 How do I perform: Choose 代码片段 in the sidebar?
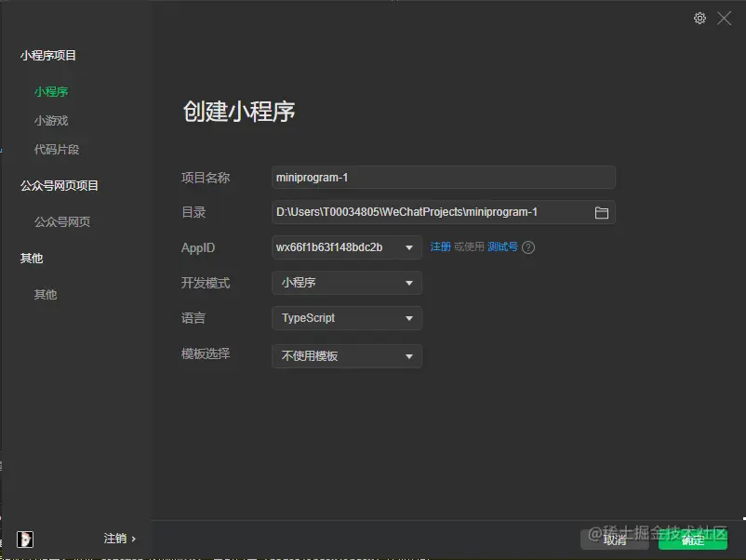point(57,150)
